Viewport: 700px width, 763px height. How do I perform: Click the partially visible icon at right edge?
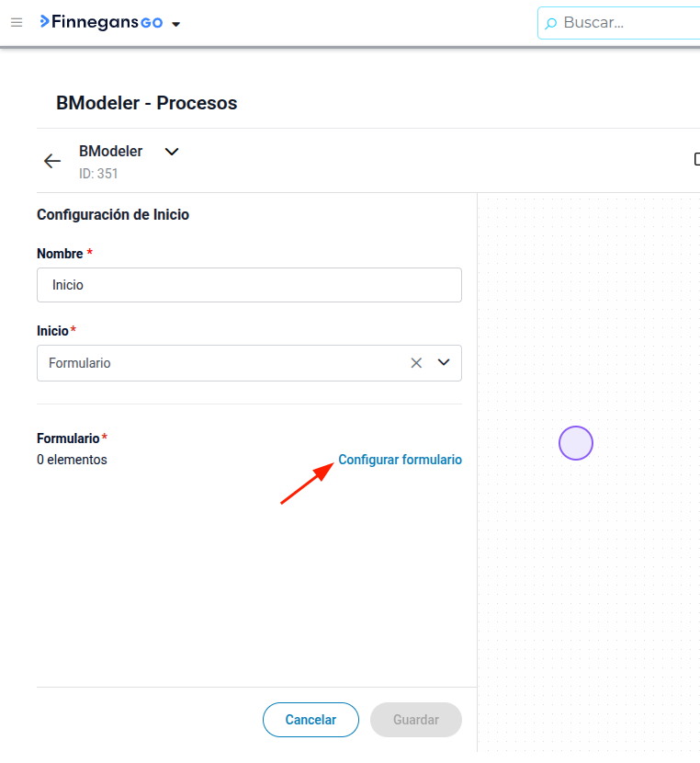[x=697, y=159]
